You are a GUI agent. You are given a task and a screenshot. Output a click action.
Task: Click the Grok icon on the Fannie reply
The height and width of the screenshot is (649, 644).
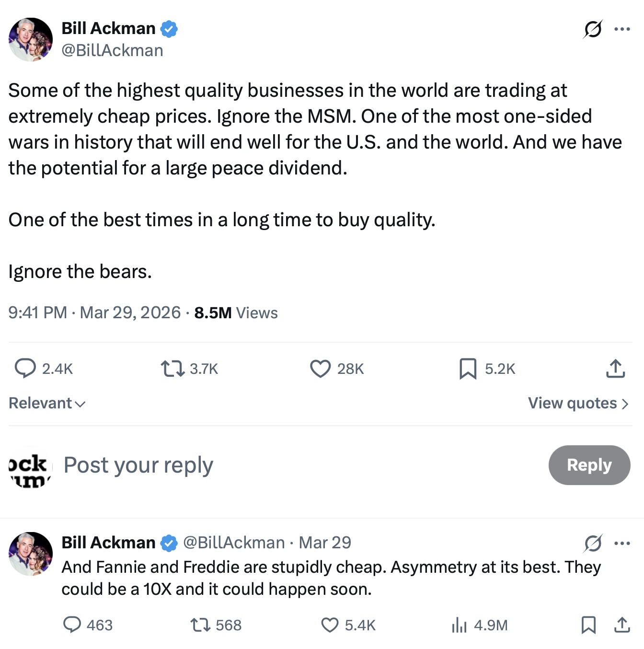click(593, 543)
